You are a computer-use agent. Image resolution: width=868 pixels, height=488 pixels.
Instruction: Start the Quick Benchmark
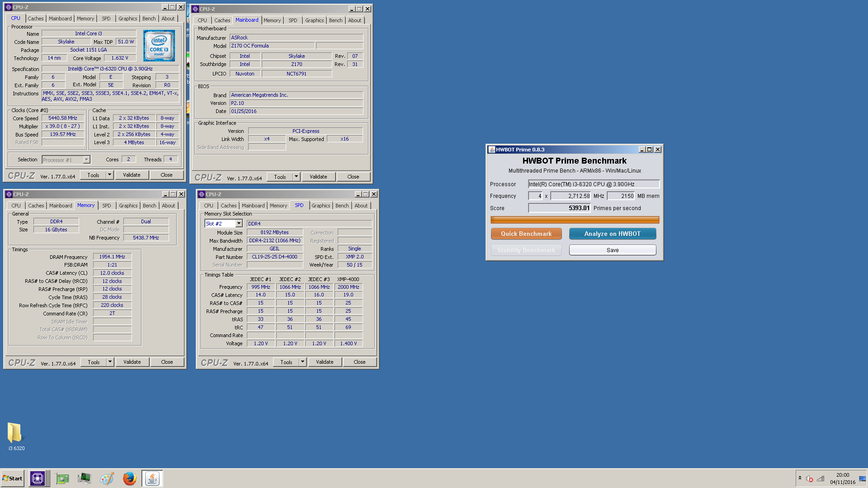point(526,234)
